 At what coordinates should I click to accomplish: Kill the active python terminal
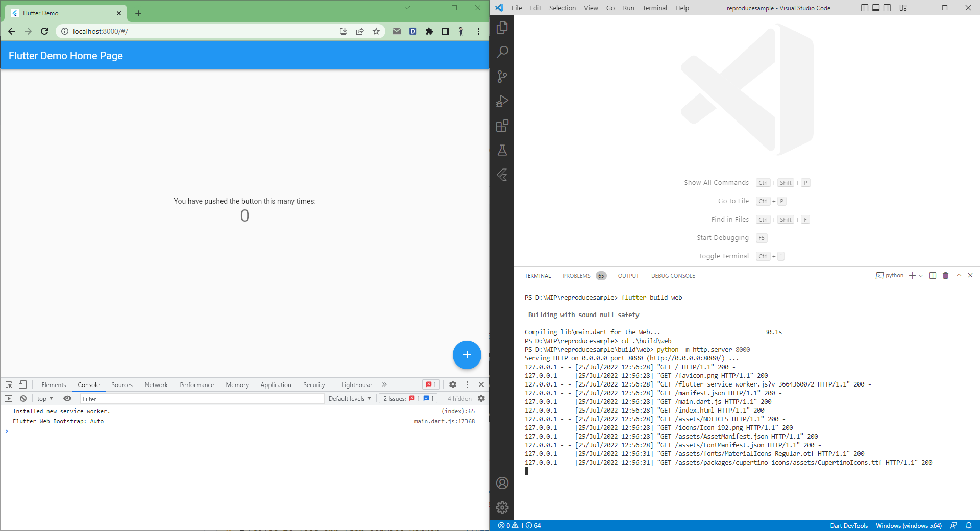click(x=945, y=275)
